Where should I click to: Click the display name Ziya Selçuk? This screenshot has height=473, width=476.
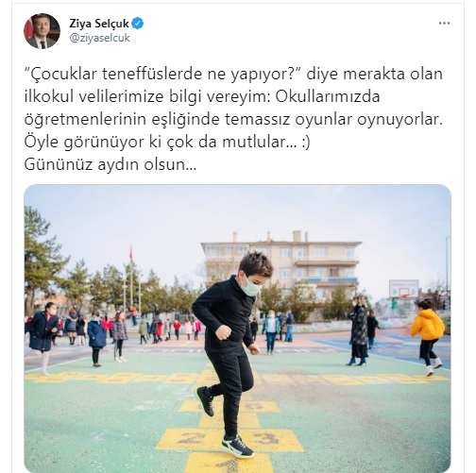click(99, 24)
